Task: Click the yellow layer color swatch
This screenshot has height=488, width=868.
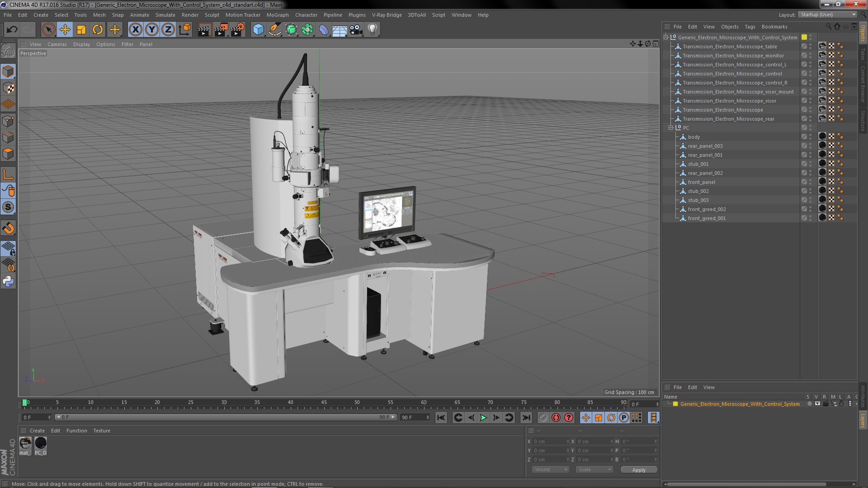Action: coord(675,404)
